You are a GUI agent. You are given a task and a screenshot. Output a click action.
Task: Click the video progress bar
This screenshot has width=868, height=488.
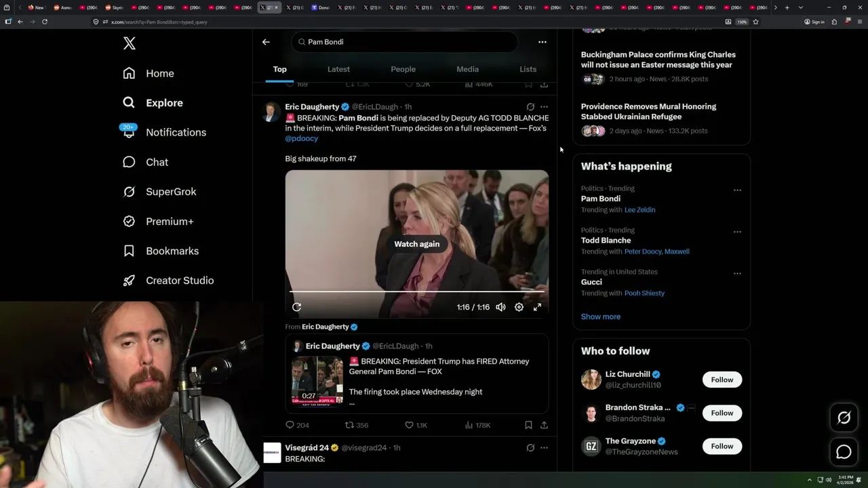click(x=417, y=291)
